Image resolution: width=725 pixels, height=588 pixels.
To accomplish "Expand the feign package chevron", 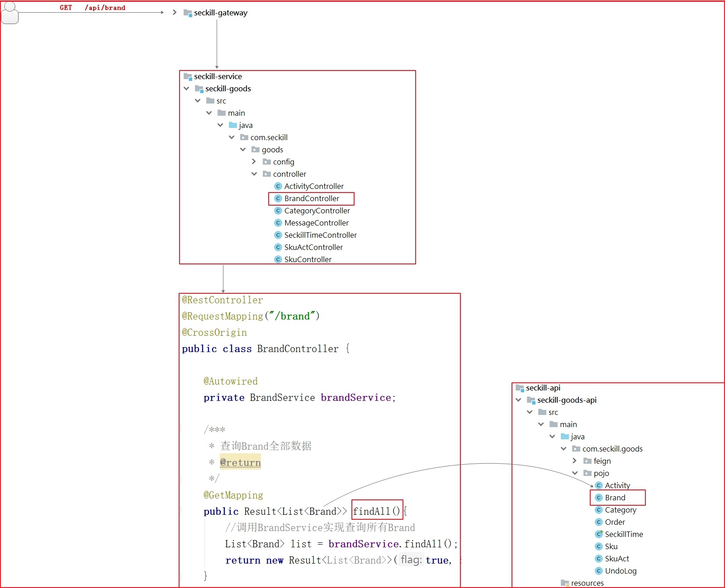I will click(574, 461).
